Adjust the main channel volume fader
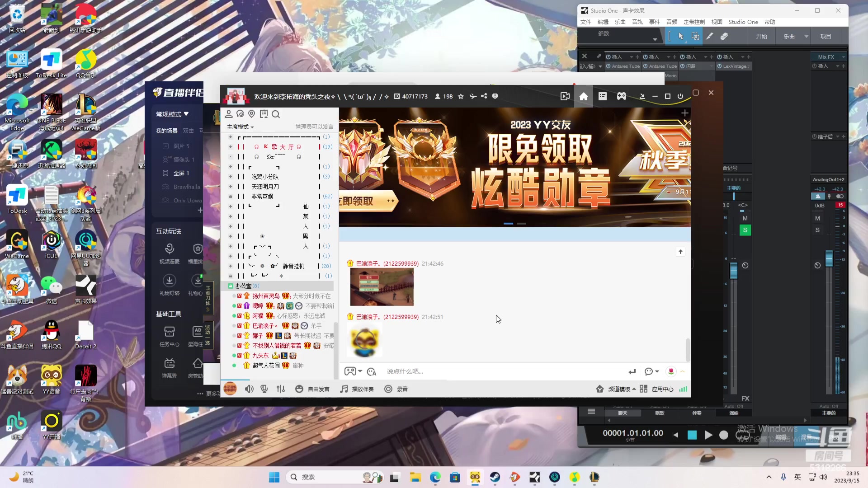This screenshot has height=488, width=868. [734, 270]
